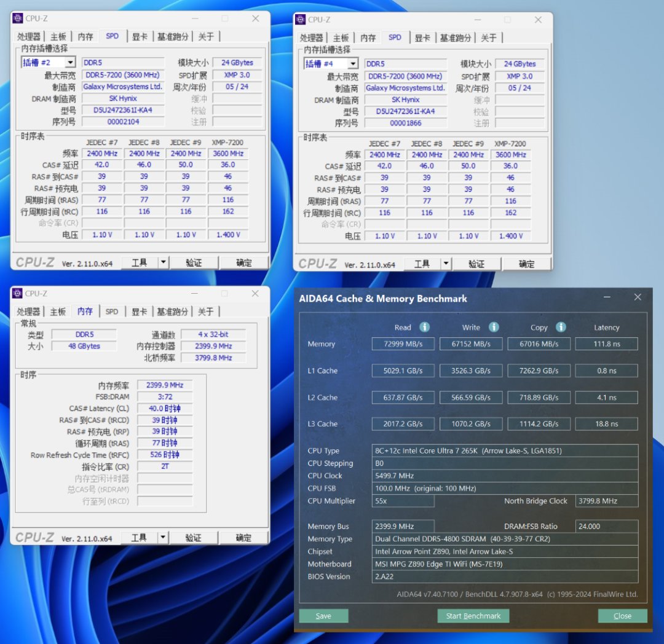Screen dimensions: 664x644
Task: Click North Bridge Clock value 3799.8 MHz
Action: click(607, 501)
